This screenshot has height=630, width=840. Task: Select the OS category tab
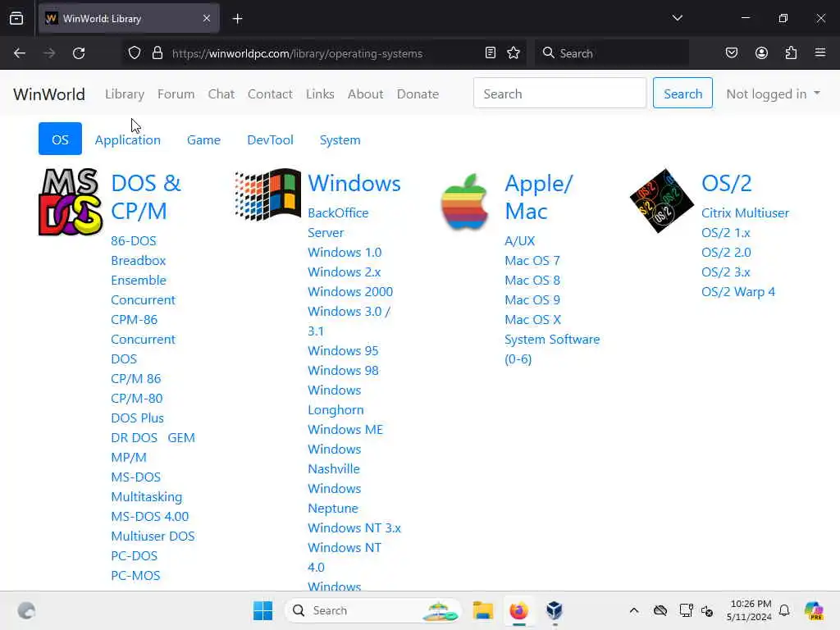(60, 139)
